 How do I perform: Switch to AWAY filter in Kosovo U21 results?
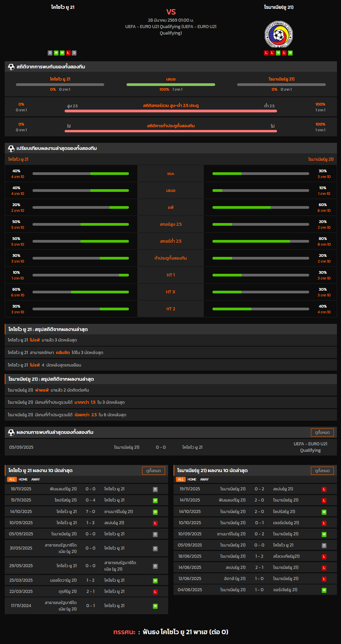(x=36, y=480)
